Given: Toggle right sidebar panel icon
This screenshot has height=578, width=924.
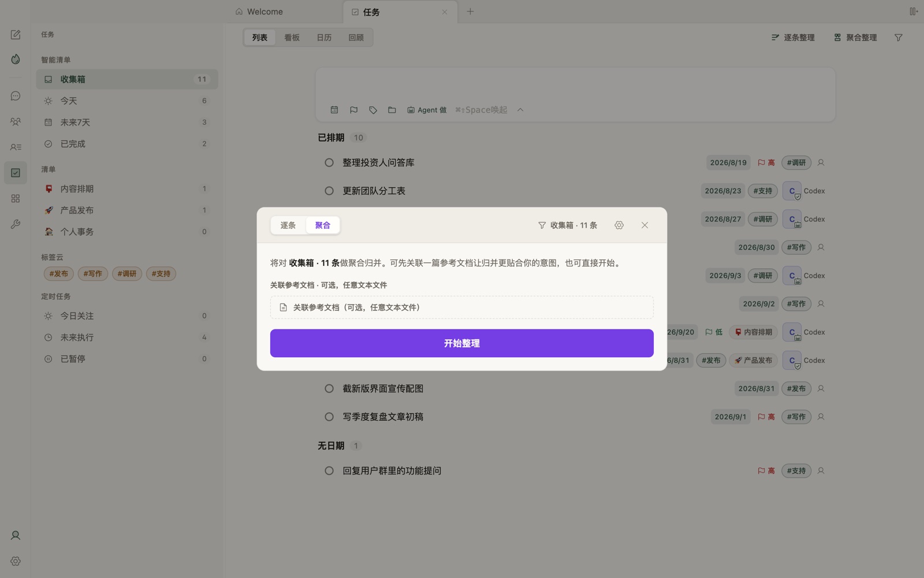Looking at the screenshot, I should (x=914, y=12).
